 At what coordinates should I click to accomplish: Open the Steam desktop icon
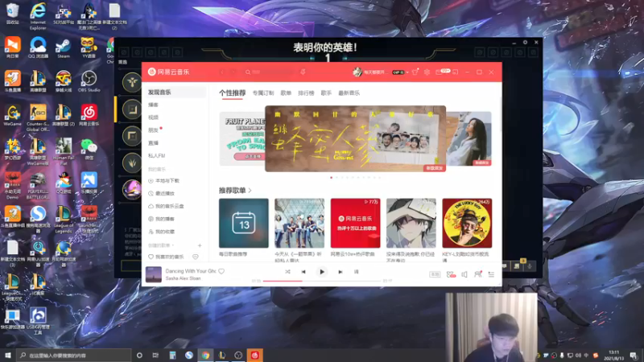64,48
